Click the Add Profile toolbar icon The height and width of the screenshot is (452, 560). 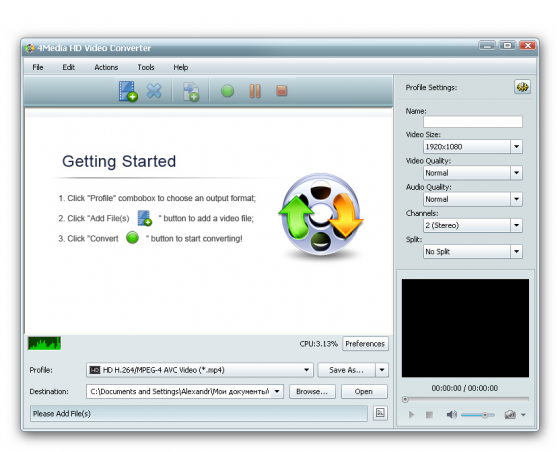point(191,92)
